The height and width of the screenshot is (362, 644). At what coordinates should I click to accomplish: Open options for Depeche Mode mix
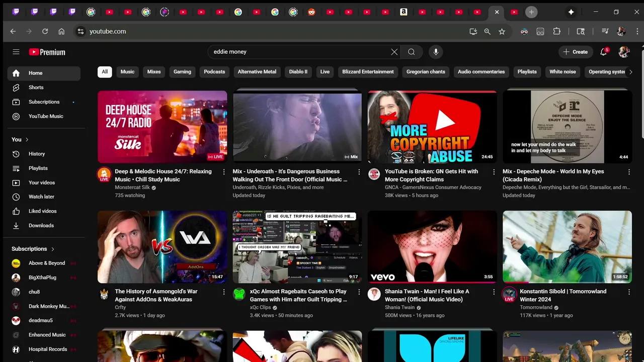point(629,172)
